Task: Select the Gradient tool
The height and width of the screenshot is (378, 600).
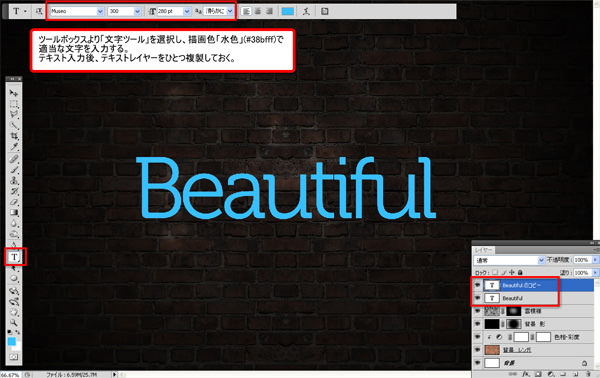Action: 14,212
